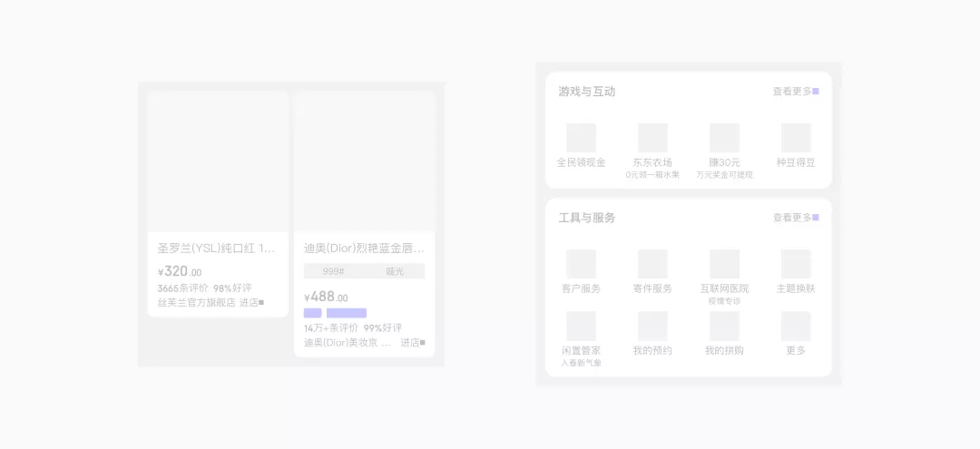Click the first purple tag under ¥488.00

point(312,313)
